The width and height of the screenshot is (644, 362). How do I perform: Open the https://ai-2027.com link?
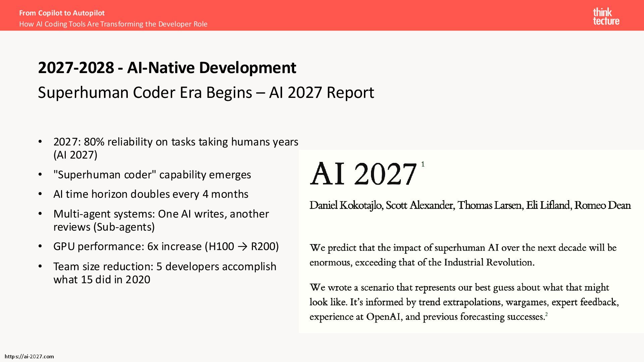(30, 356)
